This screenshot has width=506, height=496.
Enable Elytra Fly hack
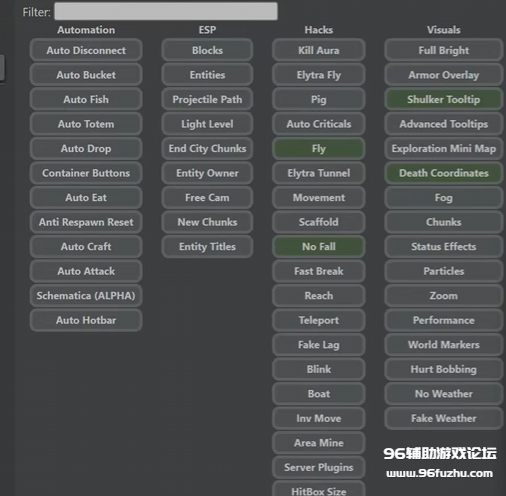click(x=319, y=75)
